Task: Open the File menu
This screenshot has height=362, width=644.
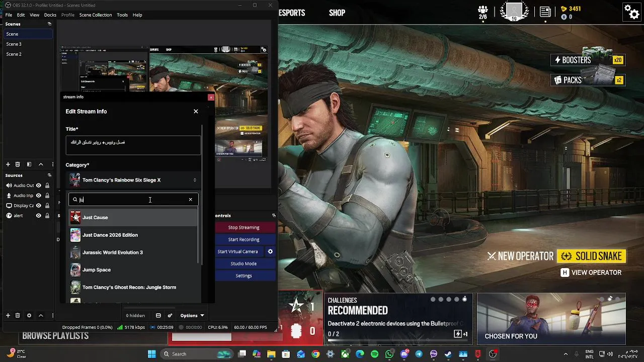Action: point(9,15)
